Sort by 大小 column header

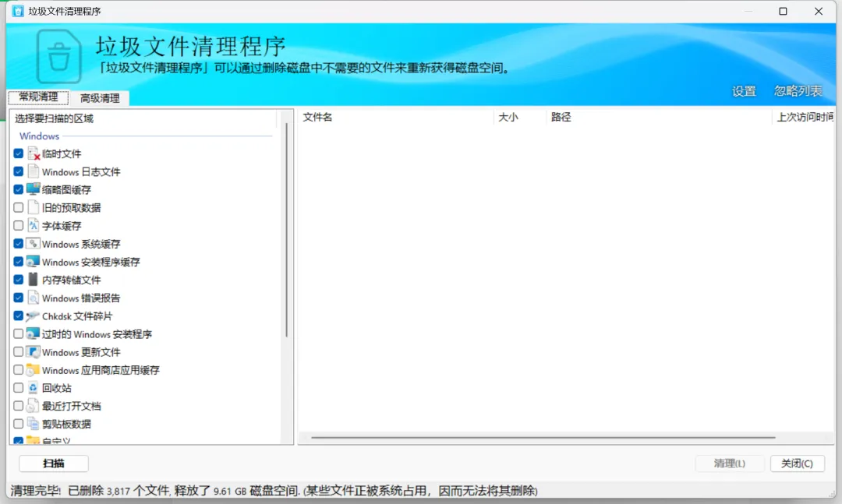pyautogui.click(x=520, y=117)
